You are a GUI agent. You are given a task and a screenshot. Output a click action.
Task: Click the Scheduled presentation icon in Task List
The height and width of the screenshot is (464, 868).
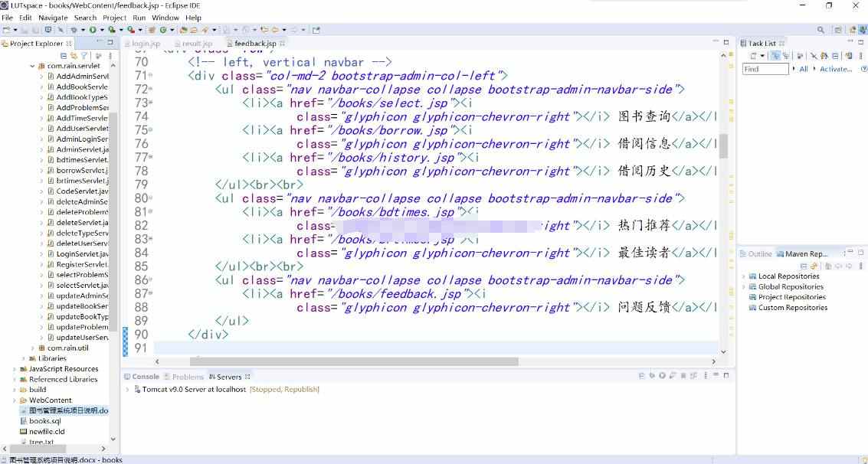pos(785,56)
